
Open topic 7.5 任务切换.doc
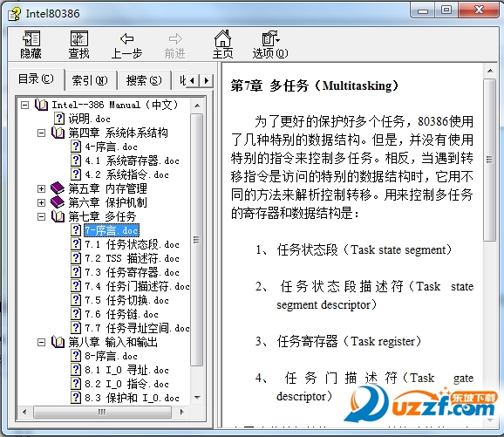(x=126, y=300)
